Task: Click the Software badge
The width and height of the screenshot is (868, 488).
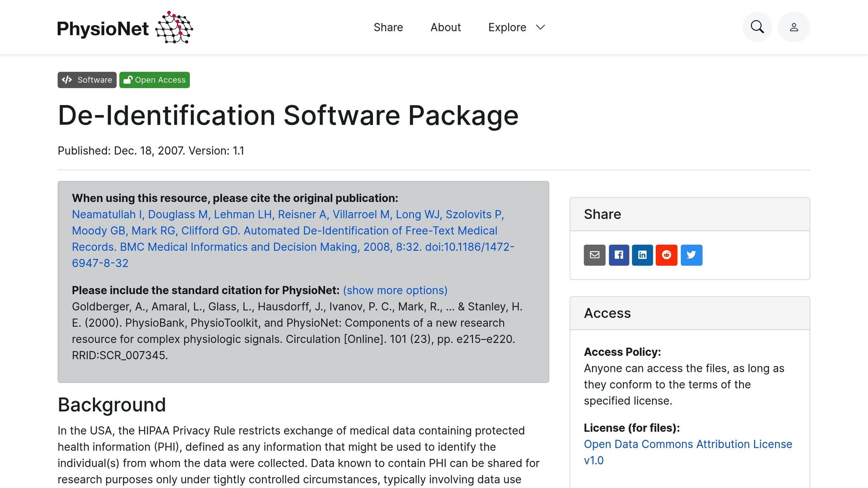Action: [87, 80]
